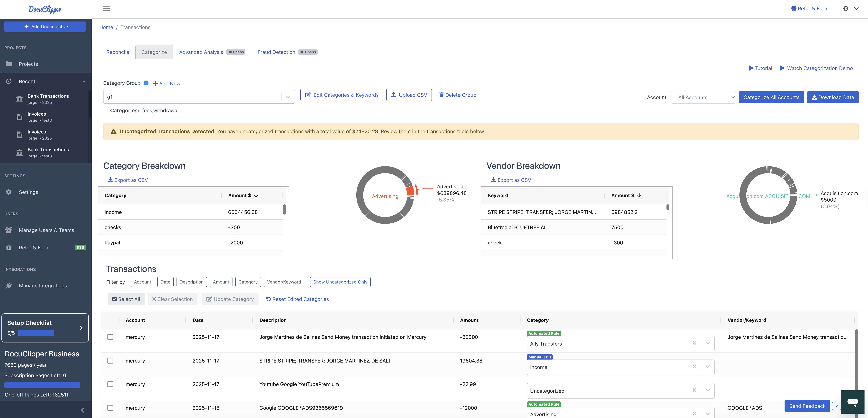
Task: Reset Edited Categories
Action: pos(297,299)
